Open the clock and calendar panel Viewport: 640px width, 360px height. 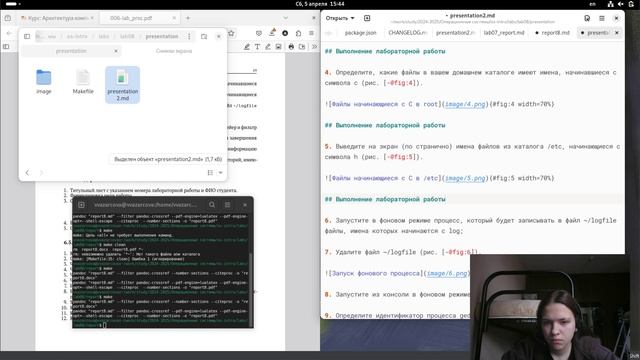pyautogui.click(x=320, y=4)
